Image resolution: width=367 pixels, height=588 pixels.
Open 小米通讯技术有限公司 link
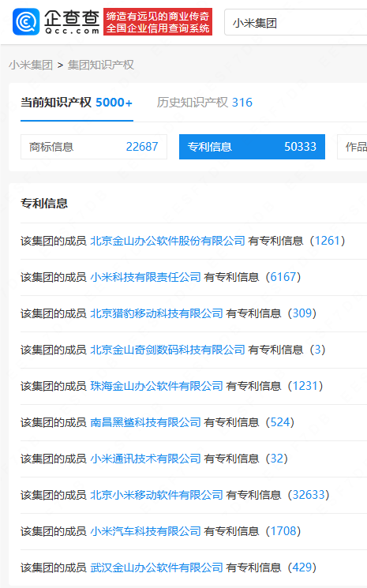[145, 459]
